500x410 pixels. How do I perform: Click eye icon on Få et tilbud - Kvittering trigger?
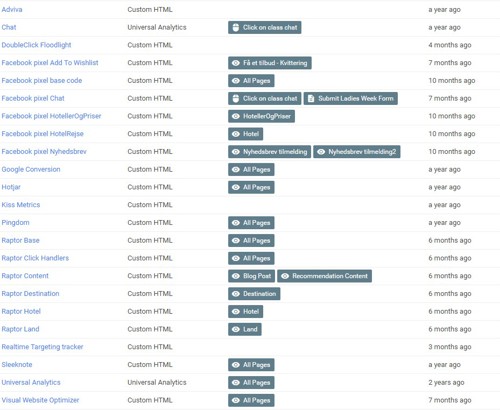[x=236, y=63]
